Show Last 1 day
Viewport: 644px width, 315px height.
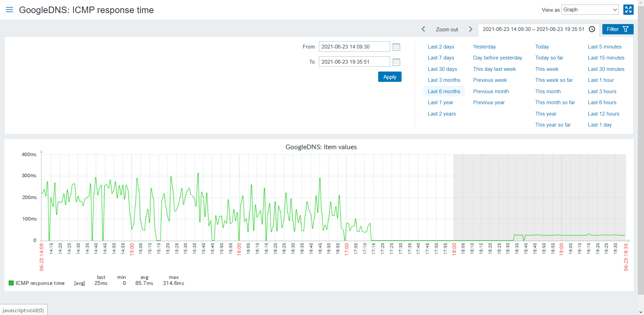pos(600,125)
